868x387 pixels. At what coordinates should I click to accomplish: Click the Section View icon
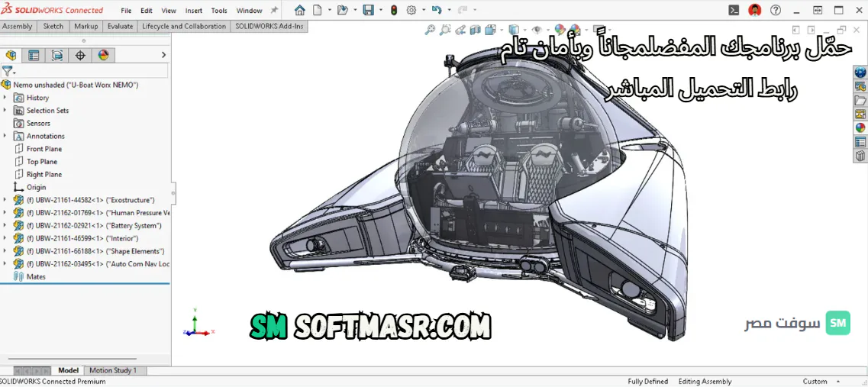[475, 31]
